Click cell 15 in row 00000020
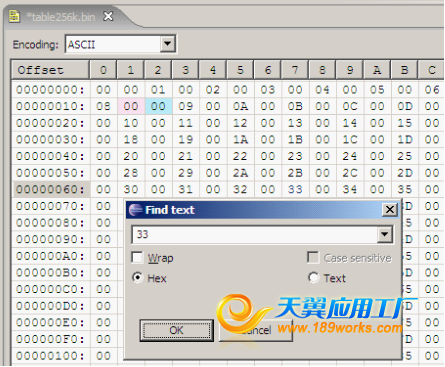This screenshot has width=445, height=367. 404,123
